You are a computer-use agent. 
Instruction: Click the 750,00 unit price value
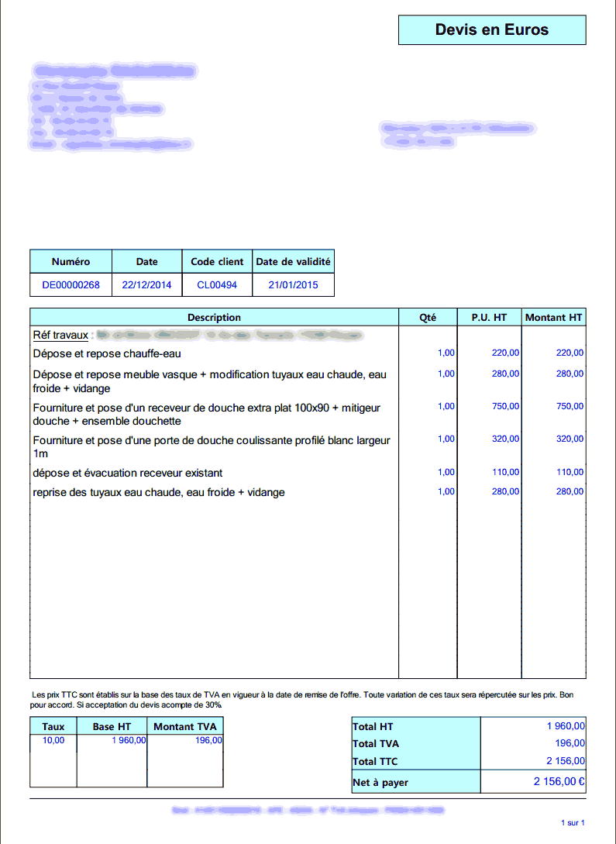(505, 406)
